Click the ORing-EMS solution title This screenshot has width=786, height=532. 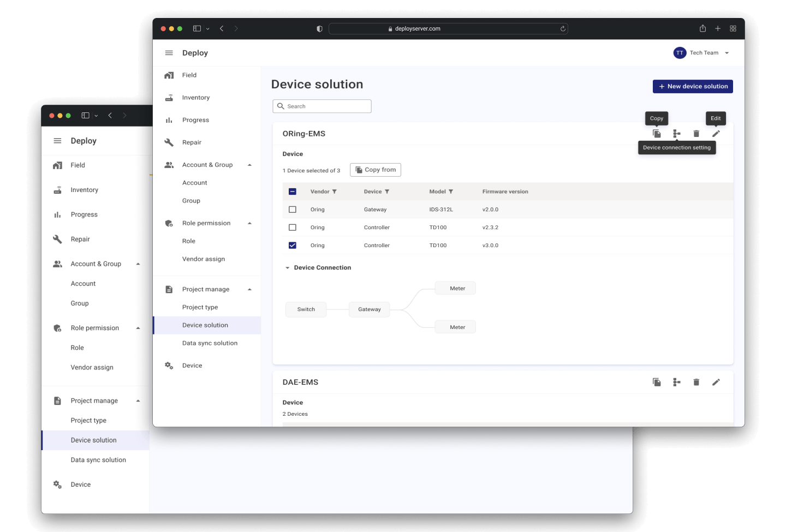tap(304, 134)
